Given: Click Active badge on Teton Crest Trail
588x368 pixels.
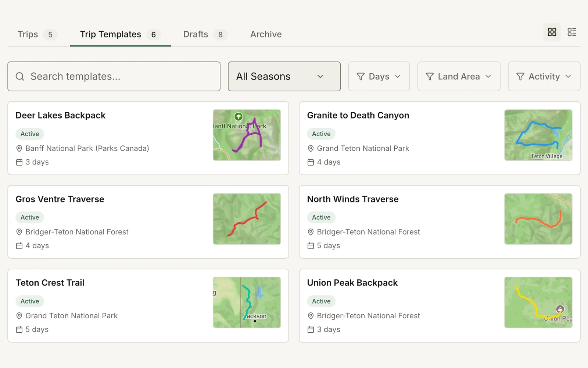Looking at the screenshot, I should (30, 301).
